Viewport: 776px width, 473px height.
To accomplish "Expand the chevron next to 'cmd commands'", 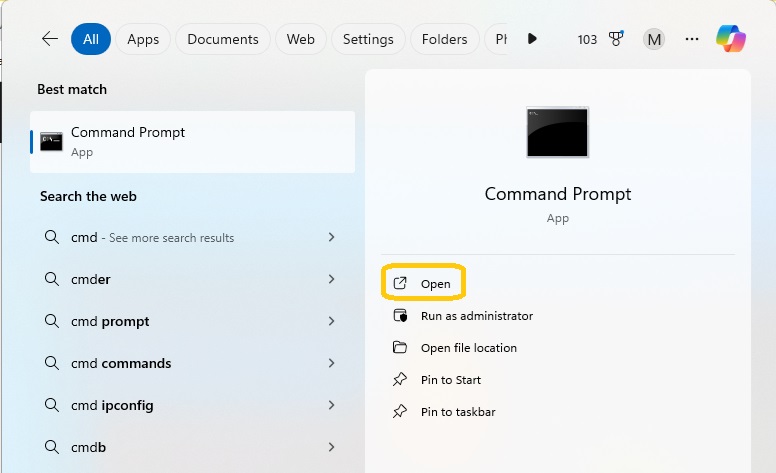I will click(x=332, y=363).
